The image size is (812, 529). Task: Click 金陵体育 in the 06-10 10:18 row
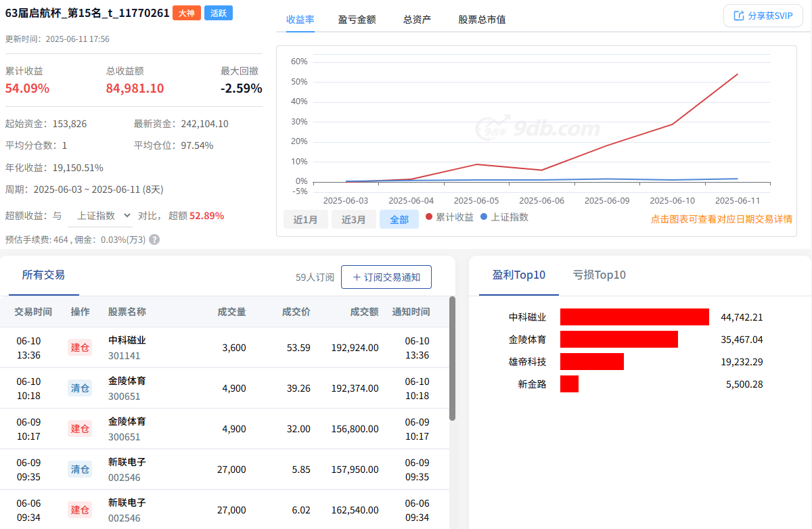click(x=127, y=381)
